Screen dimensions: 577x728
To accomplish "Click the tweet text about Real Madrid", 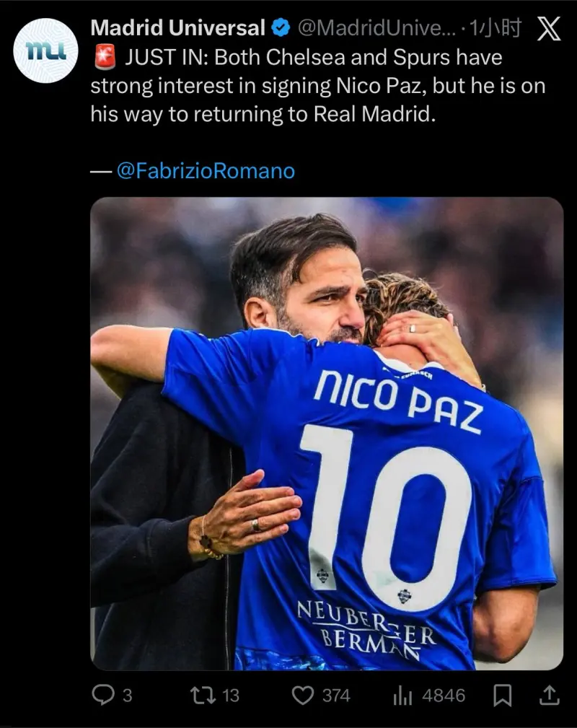I will [317, 86].
